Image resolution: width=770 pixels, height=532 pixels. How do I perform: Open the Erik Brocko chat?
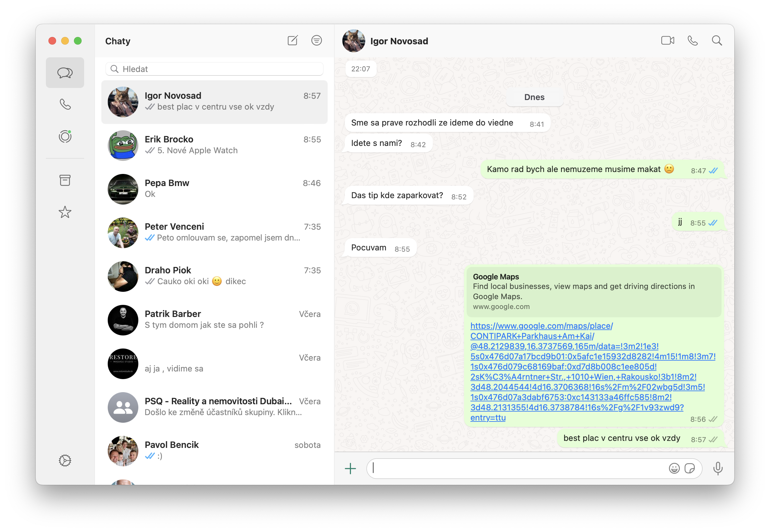214,145
